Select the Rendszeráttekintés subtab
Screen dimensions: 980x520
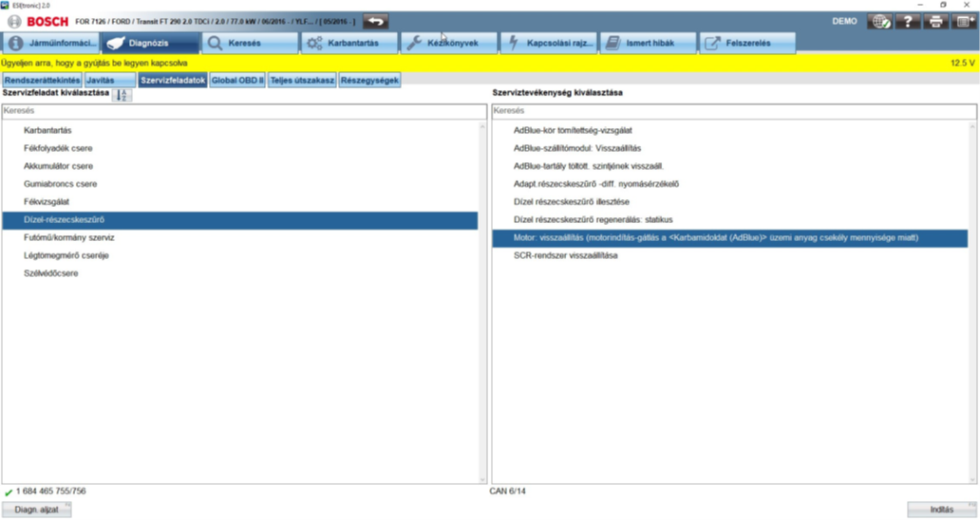[x=42, y=81]
